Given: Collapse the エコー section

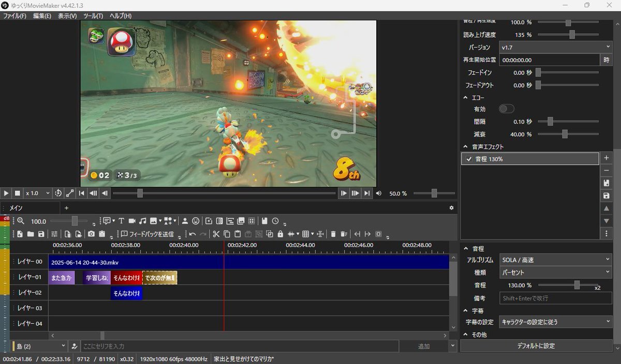Looking at the screenshot, I should click(x=466, y=98).
